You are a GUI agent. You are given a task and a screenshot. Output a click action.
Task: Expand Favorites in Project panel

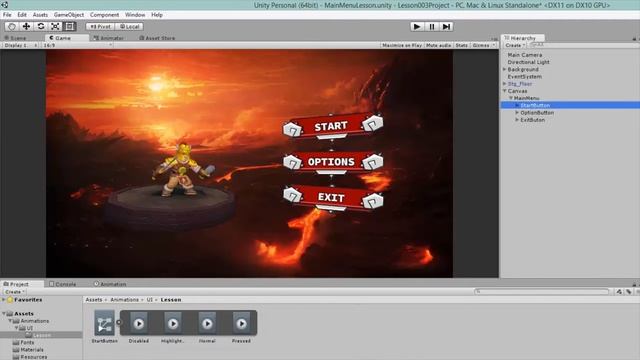(4, 300)
